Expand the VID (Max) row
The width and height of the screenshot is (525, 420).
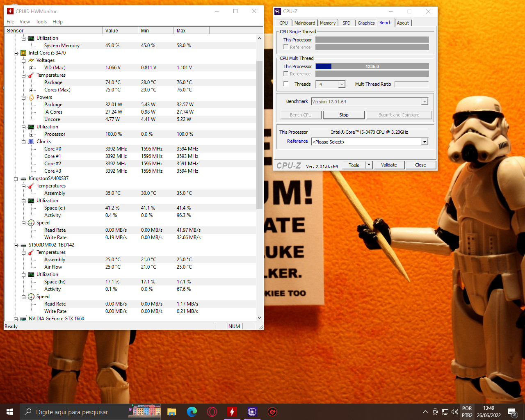point(32,68)
